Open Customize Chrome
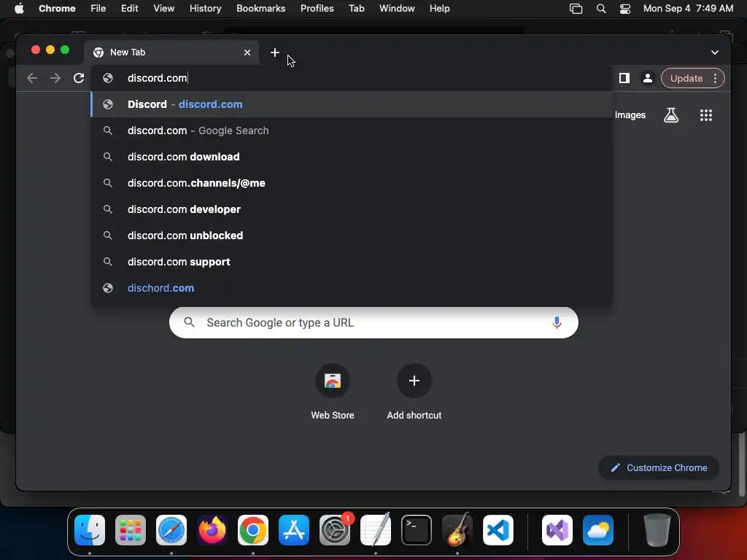This screenshot has height=560, width=747. [x=659, y=467]
